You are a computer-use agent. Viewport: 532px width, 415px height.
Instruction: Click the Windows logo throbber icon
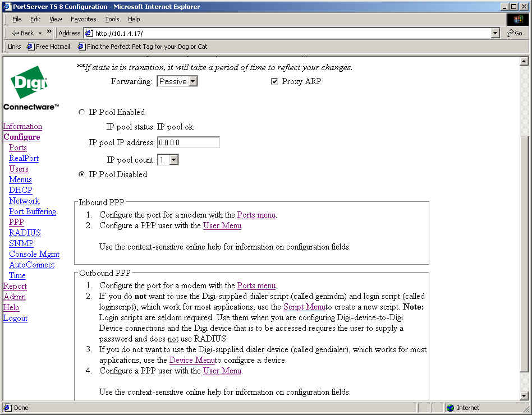(x=518, y=19)
